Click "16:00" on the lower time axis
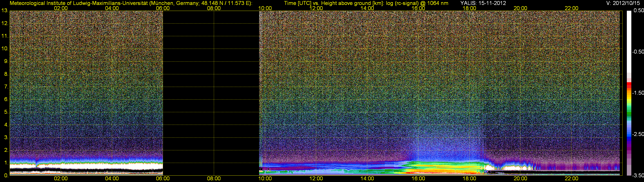This screenshot has height=182, width=644. (418, 179)
